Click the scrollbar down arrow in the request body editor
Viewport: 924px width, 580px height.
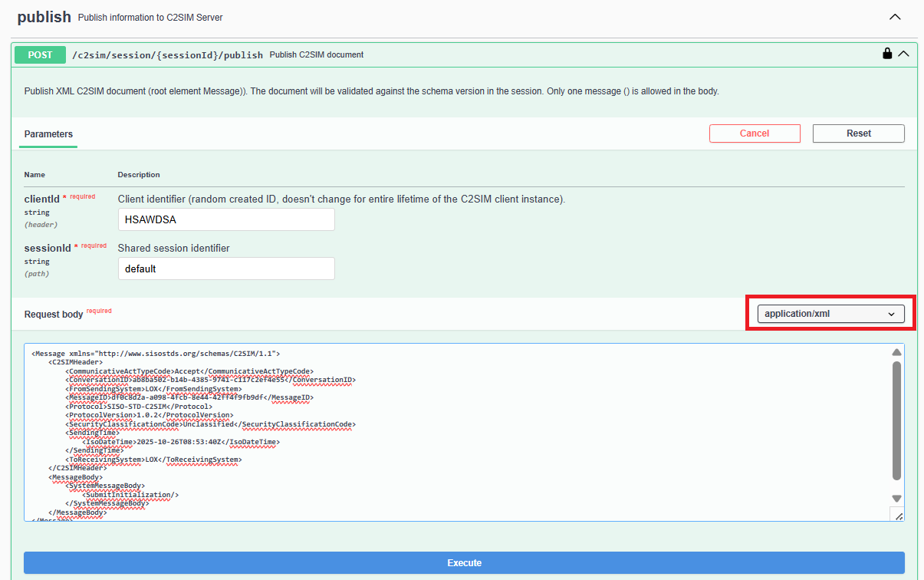tap(896, 498)
